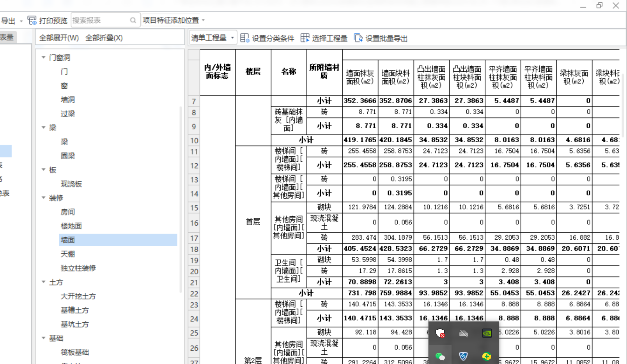
Task: Select 现浇板 tree item
Action: 71,184
